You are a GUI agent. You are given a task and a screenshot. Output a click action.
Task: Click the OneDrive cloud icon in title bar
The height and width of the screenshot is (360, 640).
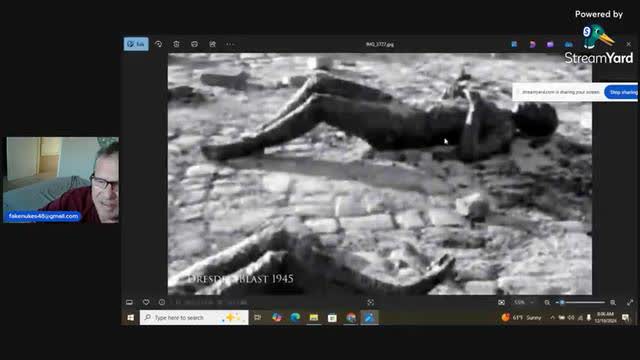pos(569,44)
